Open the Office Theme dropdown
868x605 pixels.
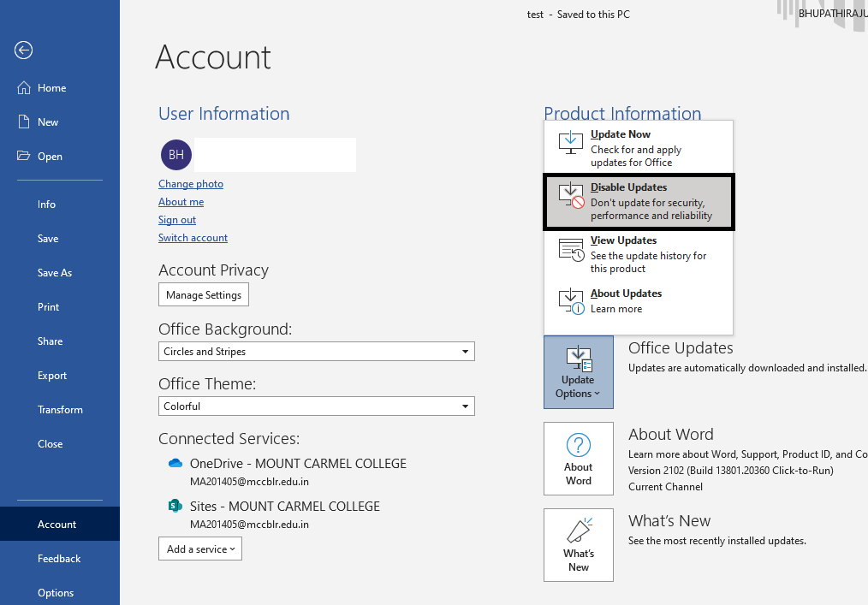(x=316, y=406)
